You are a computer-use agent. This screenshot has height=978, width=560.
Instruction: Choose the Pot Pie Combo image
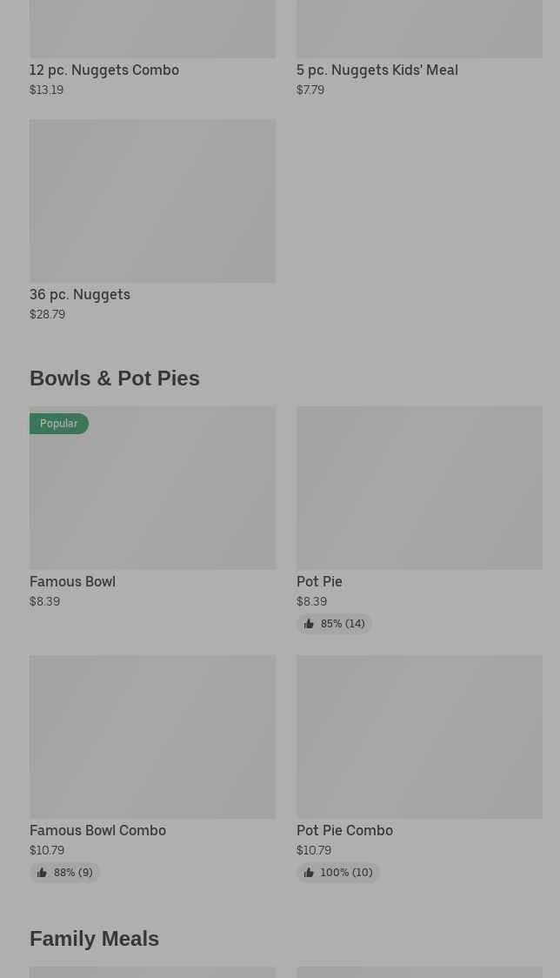419,736
